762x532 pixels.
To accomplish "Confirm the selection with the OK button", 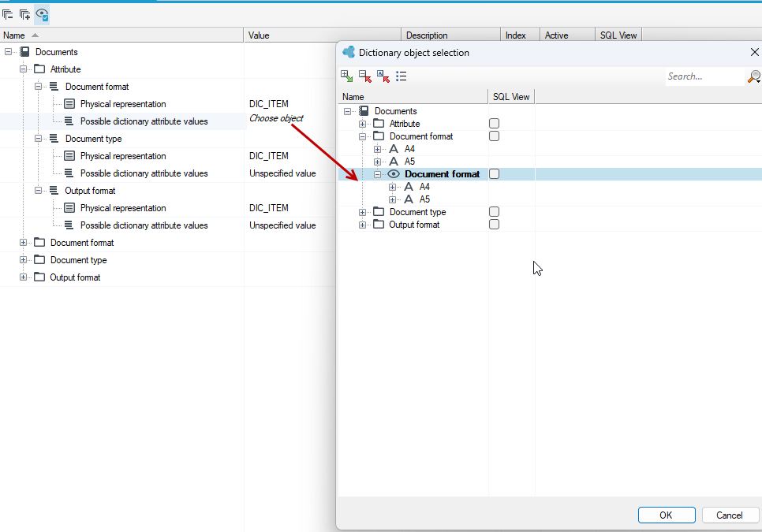I will 667,515.
